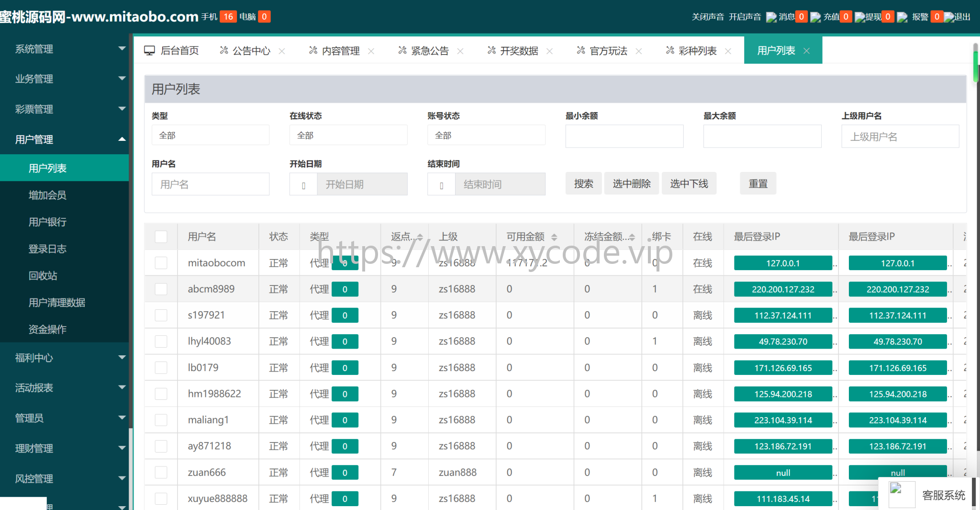Viewport: 980px width, 510px height.
Task: Close the 内容管理 tab
Action: coord(371,51)
